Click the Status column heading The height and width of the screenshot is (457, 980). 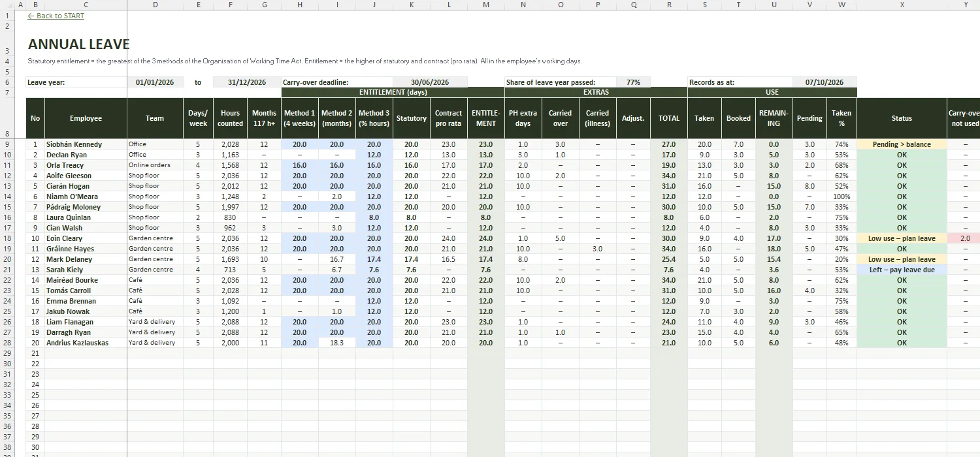[x=902, y=118]
